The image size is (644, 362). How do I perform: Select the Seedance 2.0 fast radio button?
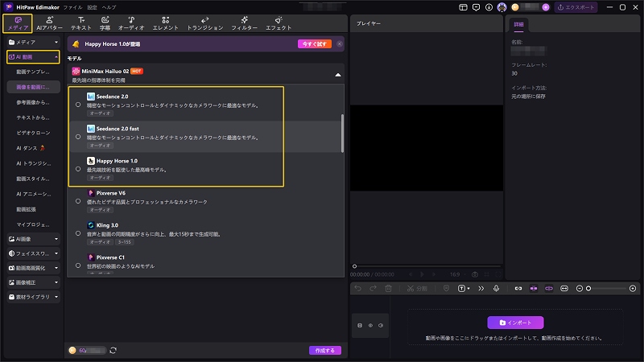78,137
